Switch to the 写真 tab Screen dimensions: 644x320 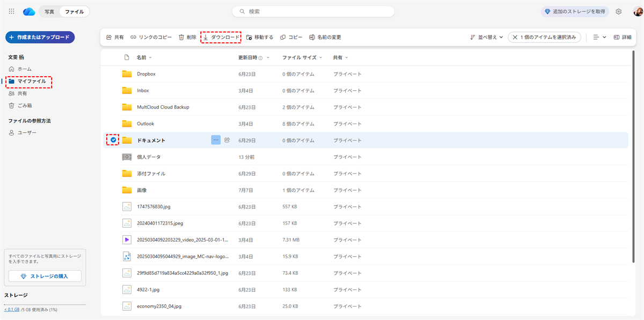[x=49, y=11]
